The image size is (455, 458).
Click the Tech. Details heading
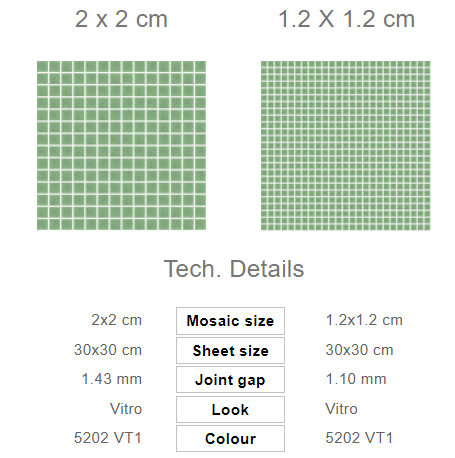234,269
